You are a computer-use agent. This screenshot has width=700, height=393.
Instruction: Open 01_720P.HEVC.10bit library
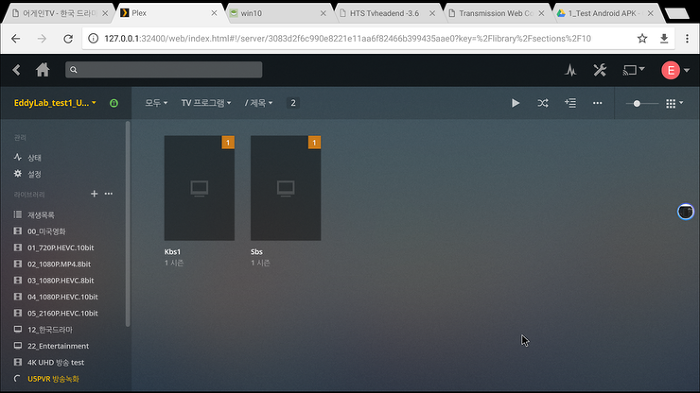coord(54,248)
